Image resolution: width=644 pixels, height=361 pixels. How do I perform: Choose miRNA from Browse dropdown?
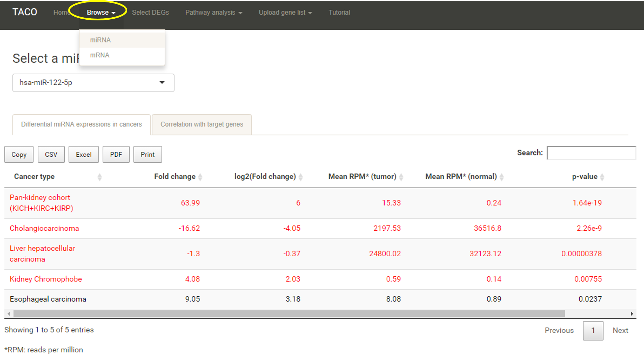coord(122,40)
